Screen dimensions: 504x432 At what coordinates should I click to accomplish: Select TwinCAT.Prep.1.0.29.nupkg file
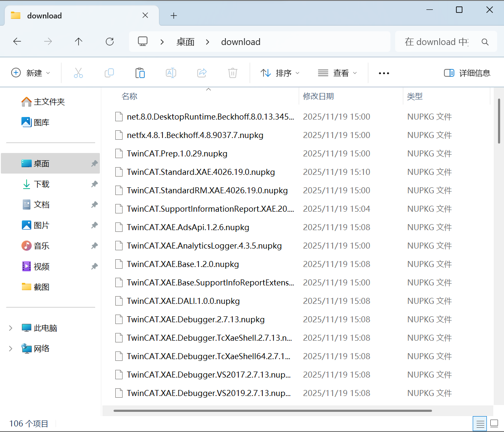coord(177,153)
